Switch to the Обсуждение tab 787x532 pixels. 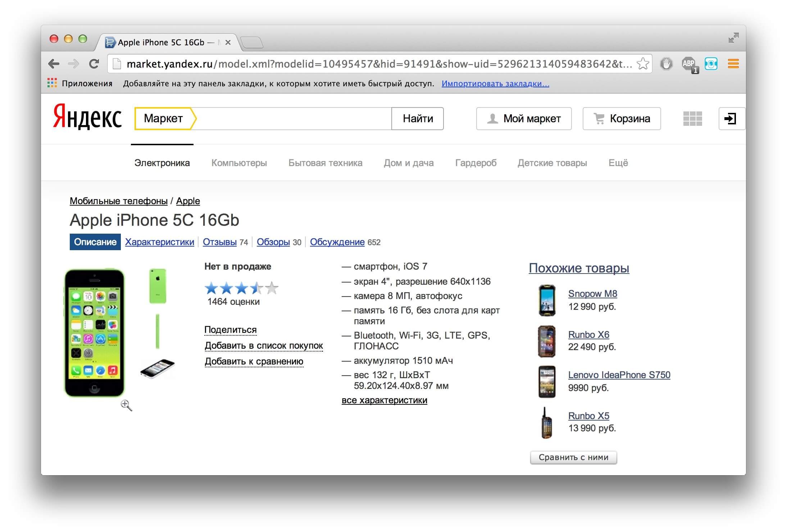[337, 242]
